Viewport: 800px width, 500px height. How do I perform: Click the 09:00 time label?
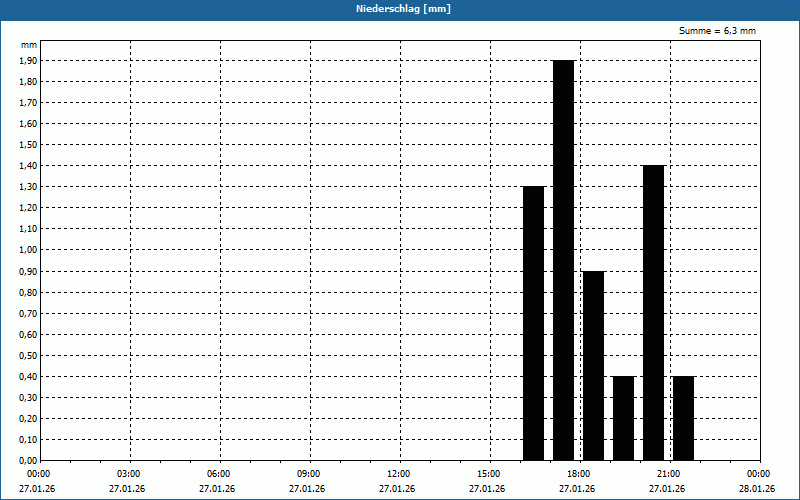[309, 474]
